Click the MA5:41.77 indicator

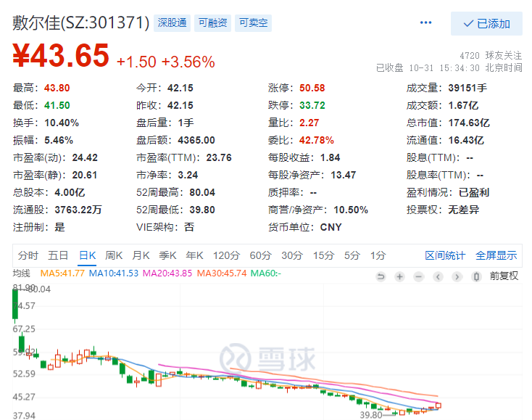pos(62,273)
